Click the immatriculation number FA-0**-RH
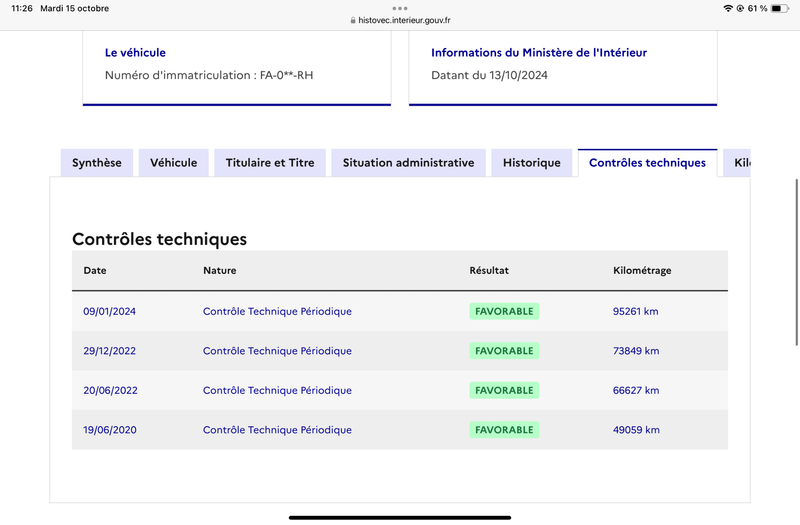 coord(287,76)
